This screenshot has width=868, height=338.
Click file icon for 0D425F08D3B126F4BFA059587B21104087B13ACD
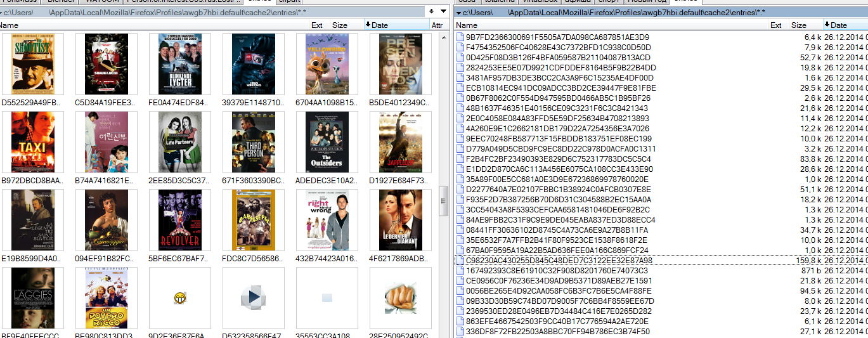(460, 58)
